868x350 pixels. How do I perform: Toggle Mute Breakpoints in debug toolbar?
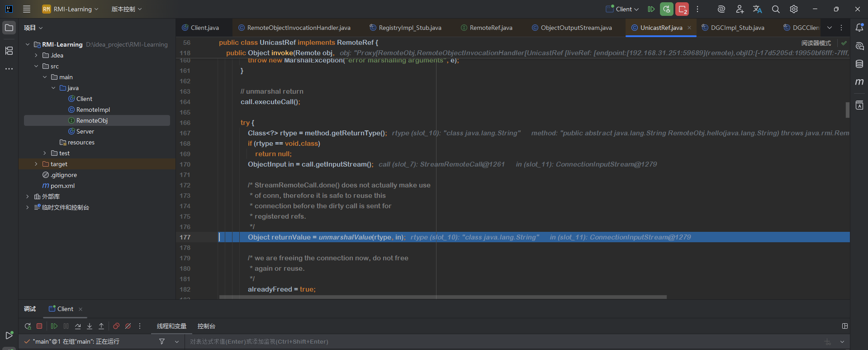point(128,326)
